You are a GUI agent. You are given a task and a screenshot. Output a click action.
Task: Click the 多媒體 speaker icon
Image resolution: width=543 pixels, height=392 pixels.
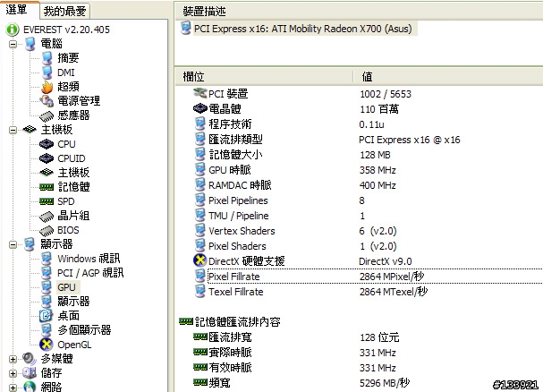pos(30,359)
